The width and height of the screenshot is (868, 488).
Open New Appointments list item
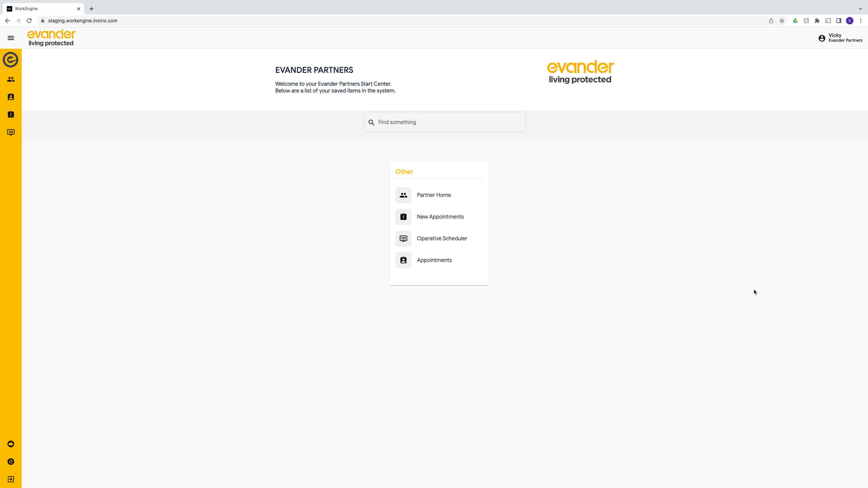[440, 217]
